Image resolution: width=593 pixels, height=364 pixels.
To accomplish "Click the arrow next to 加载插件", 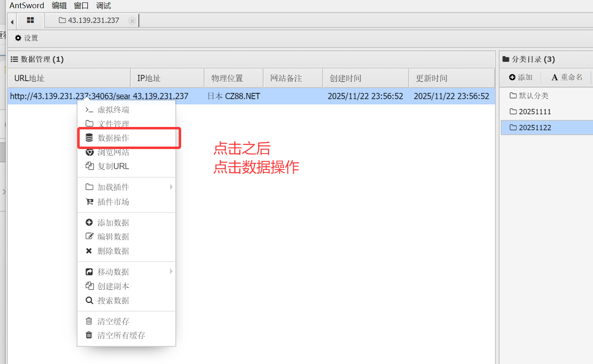I will pyautogui.click(x=171, y=187).
